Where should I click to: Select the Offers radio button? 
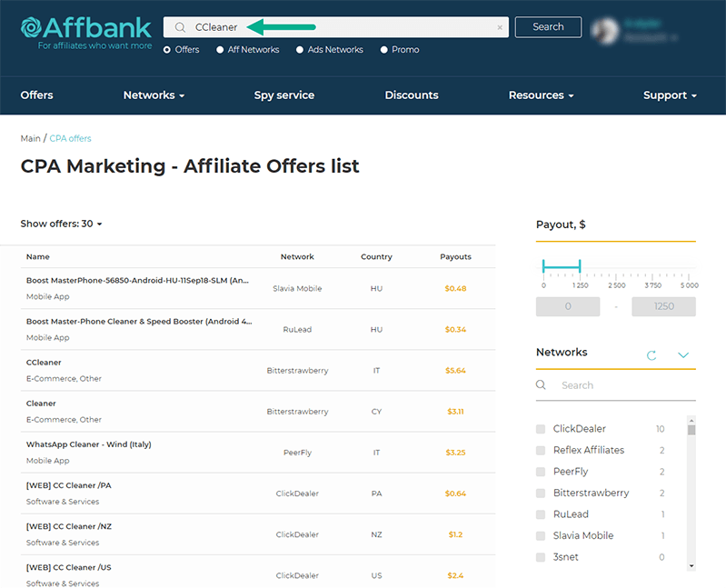167,50
